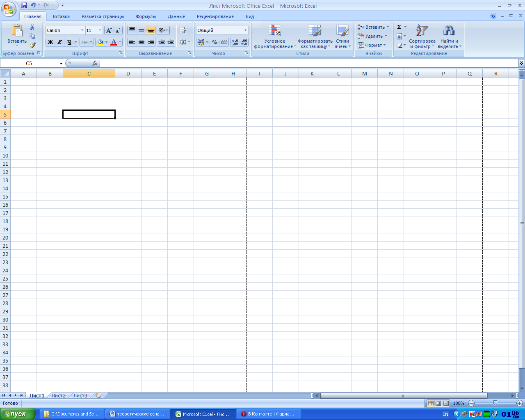This screenshot has width=525, height=420.
Task: Open Сортировка и фильтр menu
Action: (x=422, y=36)
